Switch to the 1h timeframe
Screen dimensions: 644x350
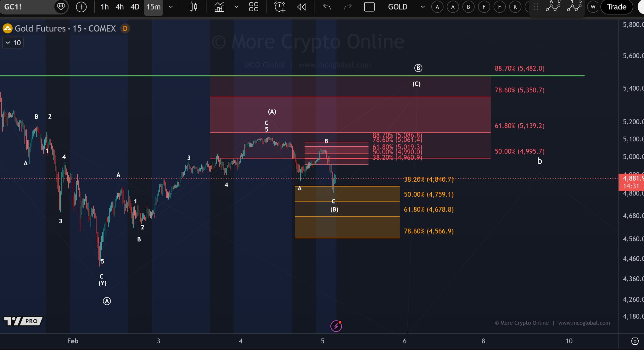(104, 7)
